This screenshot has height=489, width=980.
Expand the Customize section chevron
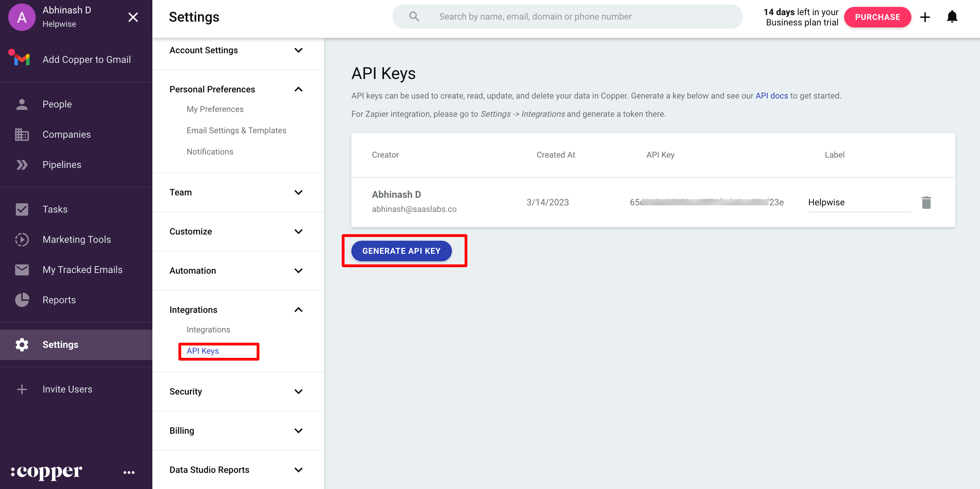click(x=298, y=231)
